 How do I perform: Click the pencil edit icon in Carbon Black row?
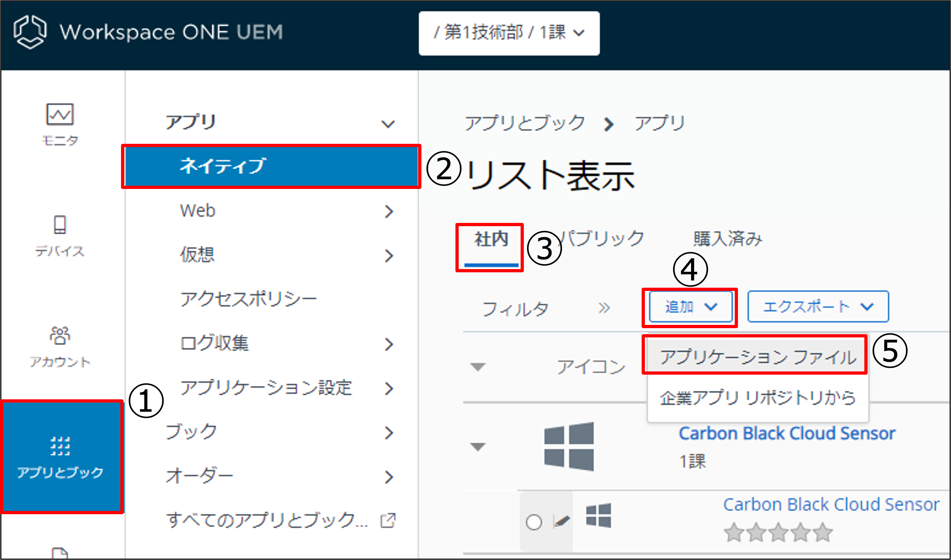click(x=561, y=522)
